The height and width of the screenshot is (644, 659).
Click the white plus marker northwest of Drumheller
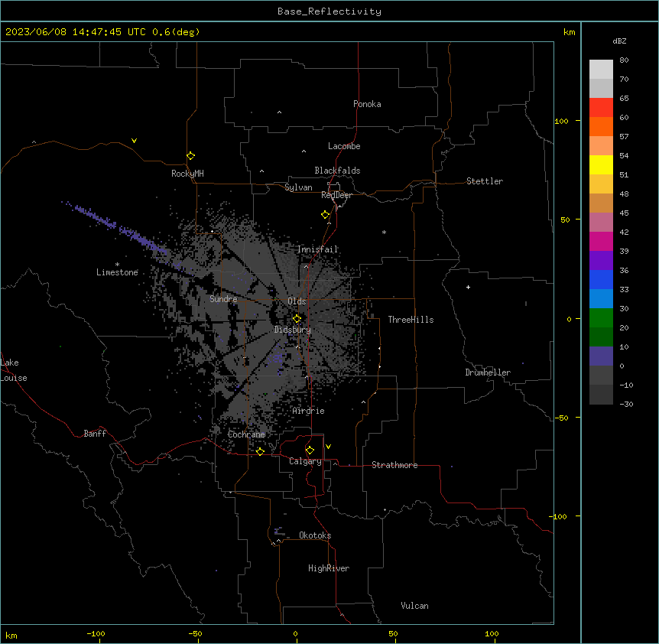point(468,287)
